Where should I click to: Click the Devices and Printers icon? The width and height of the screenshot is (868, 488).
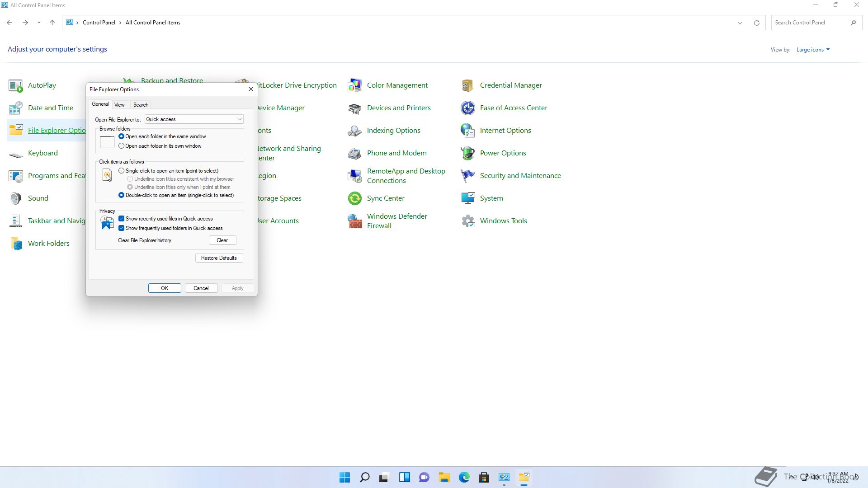click(x=354, y=108)
